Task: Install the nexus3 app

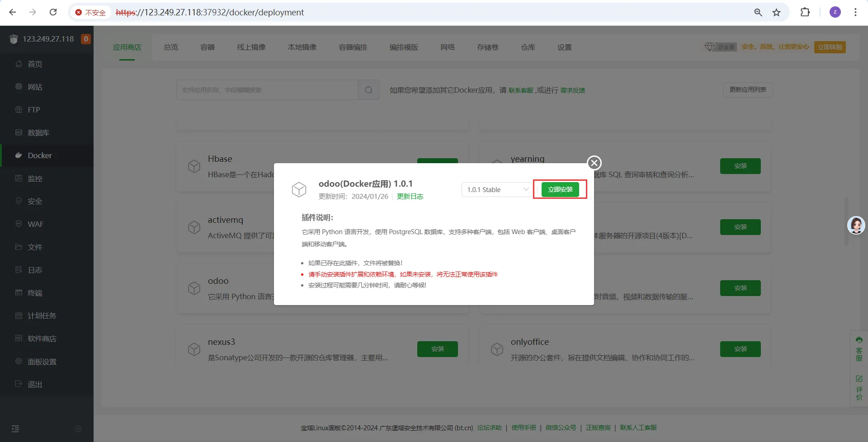Action: [x=438, y=349]
